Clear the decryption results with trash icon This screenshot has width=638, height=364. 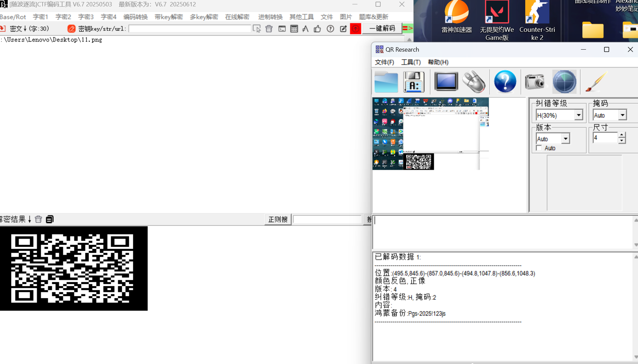(38, 219)
